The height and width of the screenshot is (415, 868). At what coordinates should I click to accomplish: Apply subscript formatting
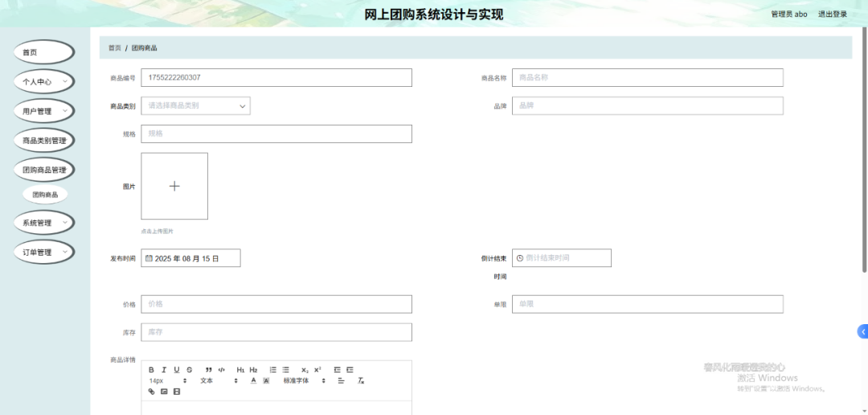tap(305, 370)
